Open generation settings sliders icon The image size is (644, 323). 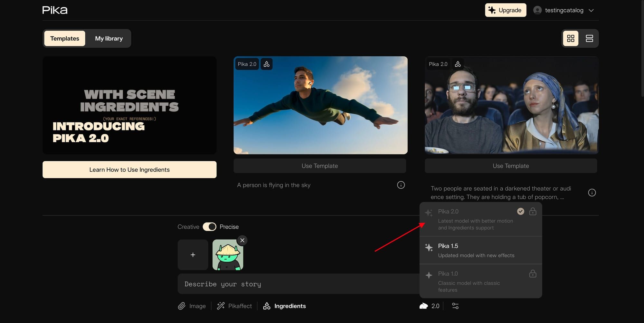455,306
